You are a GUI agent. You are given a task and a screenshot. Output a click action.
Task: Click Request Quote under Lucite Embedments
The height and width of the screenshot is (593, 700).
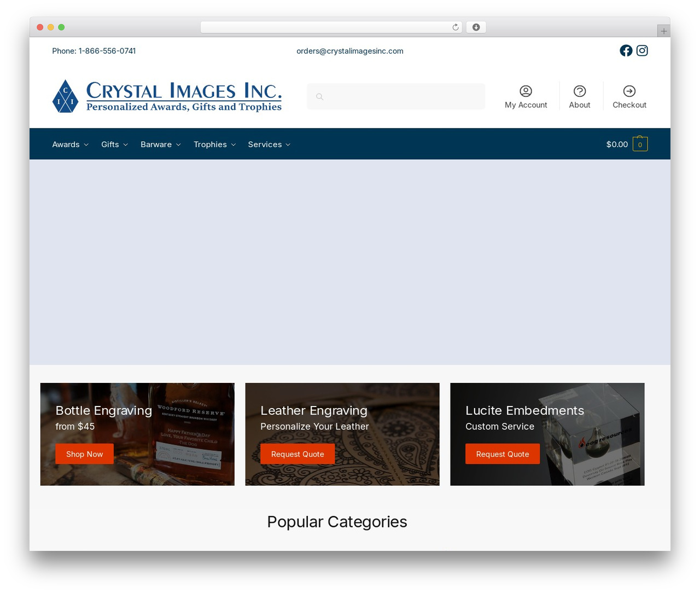(503, 454)
